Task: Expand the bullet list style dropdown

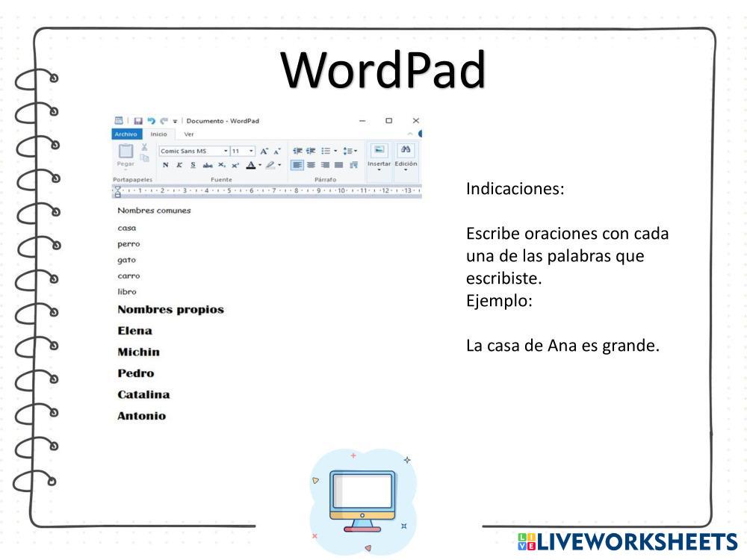Action: (335, 151)
